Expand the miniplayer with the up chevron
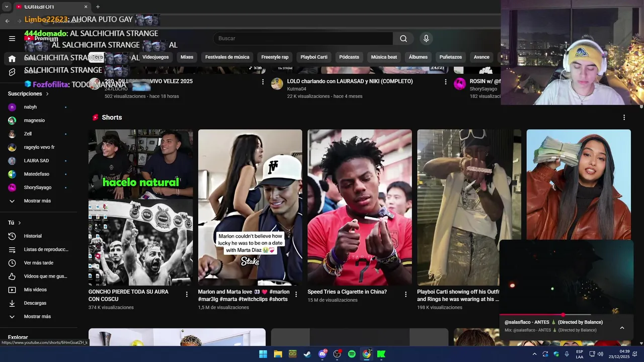 pyautogui.click(x=622, y=328)
